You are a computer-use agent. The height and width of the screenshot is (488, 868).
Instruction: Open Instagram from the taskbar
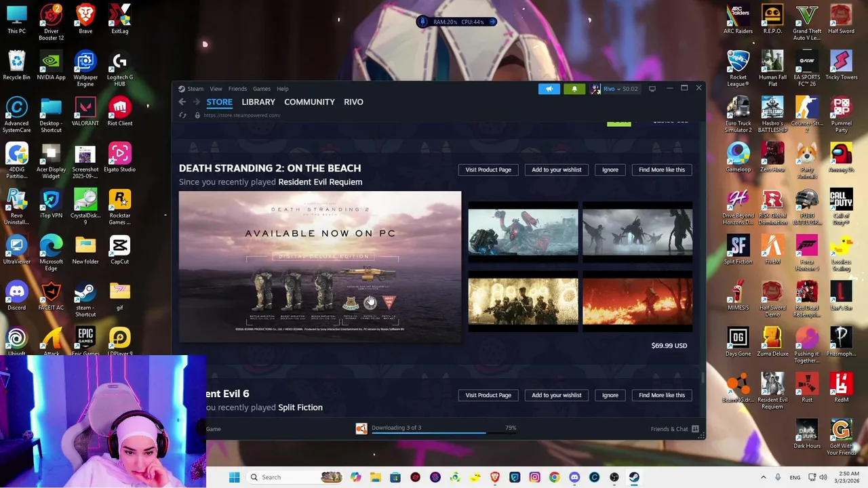pos(534,477)
